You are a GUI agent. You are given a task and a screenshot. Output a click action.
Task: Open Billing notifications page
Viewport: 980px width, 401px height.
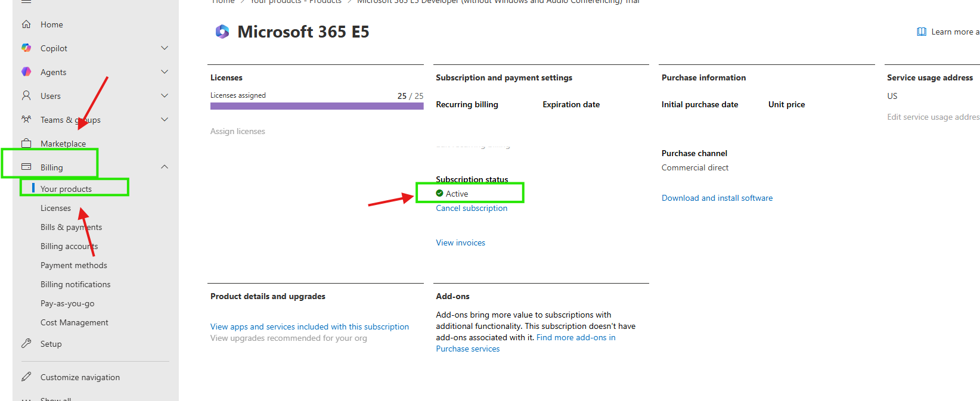[x=76, y=284]
